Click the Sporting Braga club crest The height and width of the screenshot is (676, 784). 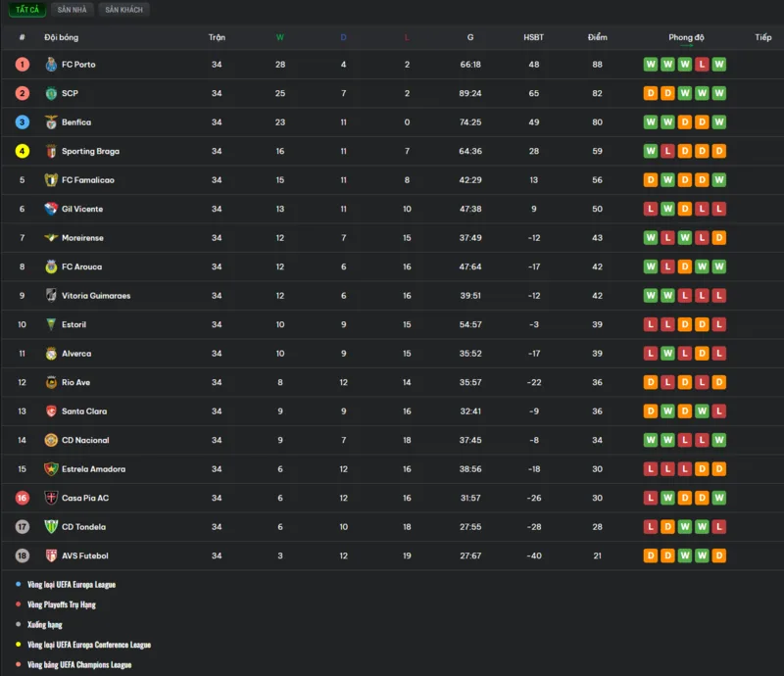click(51, 151)
